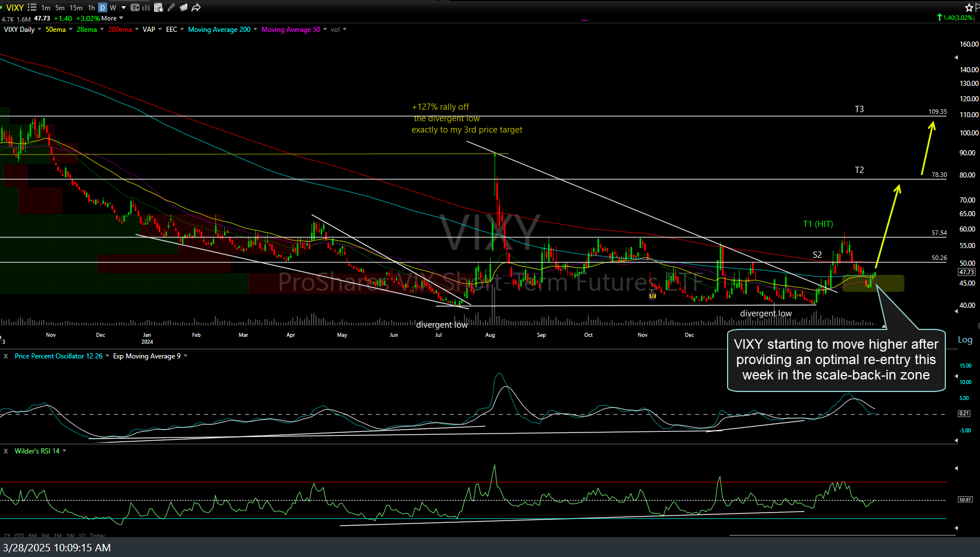This screenshot has width=980, height=557.
Task: Select the 15m timeframe
Action: (76, 7)
